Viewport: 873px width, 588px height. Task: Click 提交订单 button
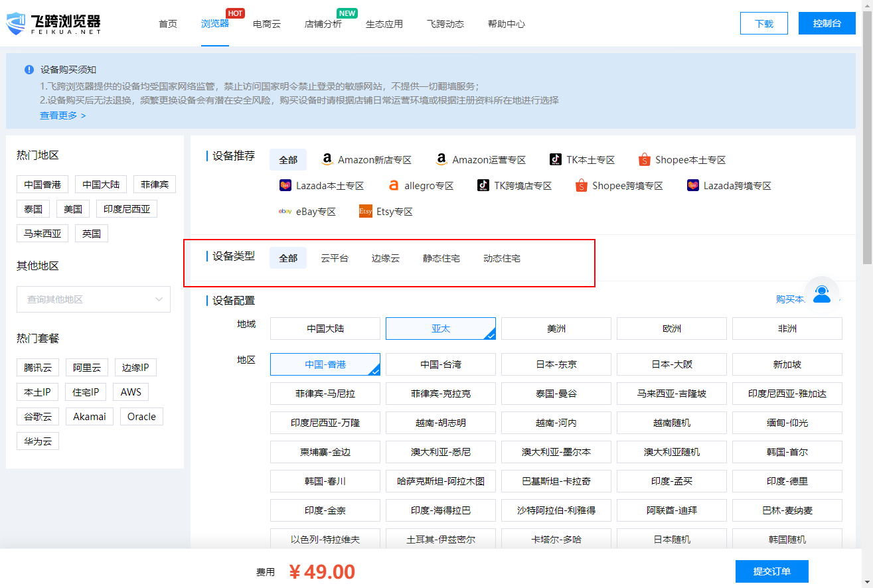click(772, 571)
